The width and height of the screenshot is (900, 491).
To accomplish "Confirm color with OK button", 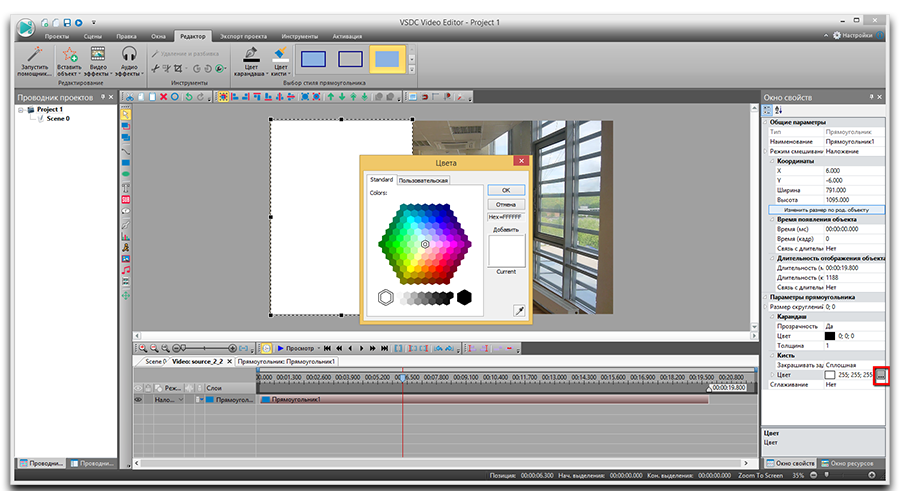I will click(x=506, y=190).
